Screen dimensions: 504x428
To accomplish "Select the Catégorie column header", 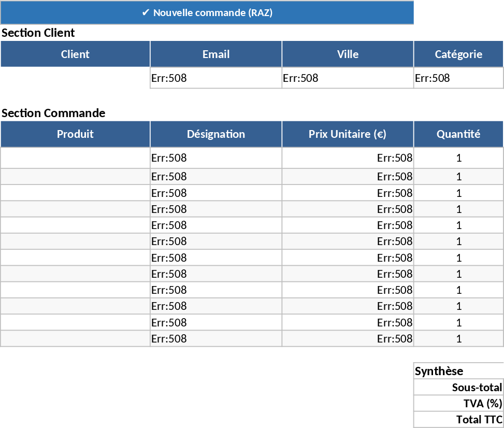I will click(458, 54).
